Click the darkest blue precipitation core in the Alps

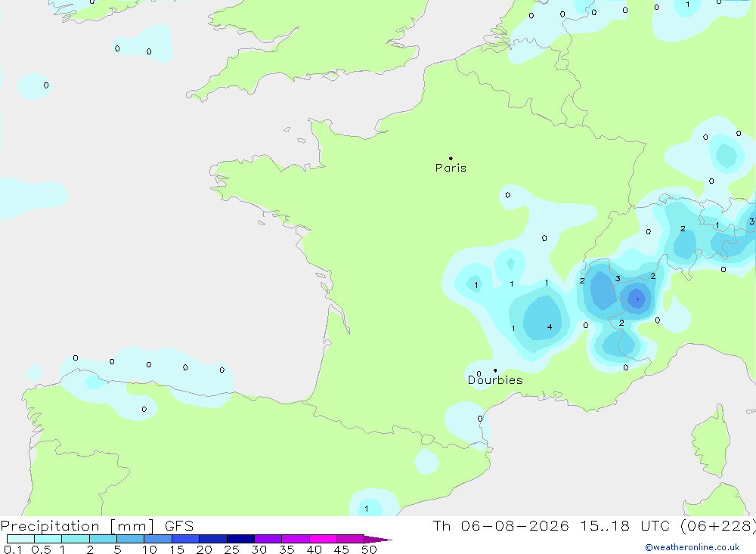(637, 299)
